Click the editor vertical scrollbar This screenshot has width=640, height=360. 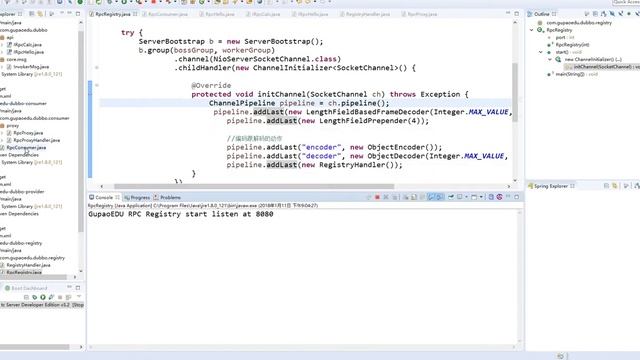click(x=515, y=92)
